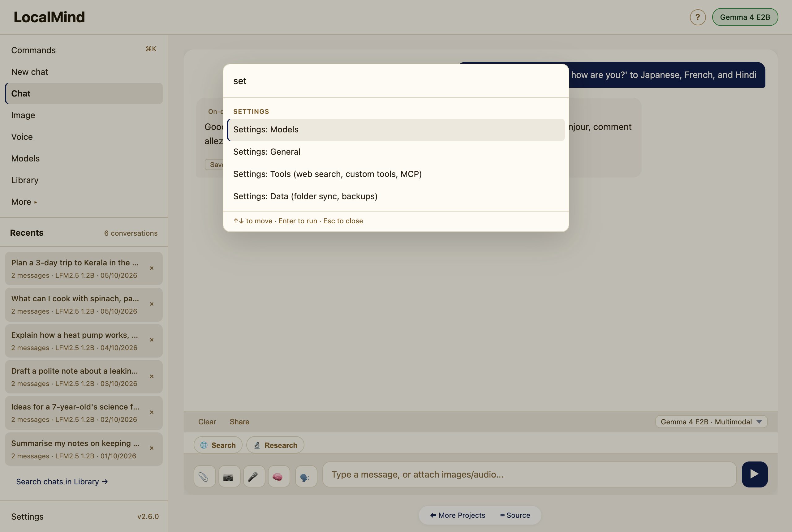792x532 pixels.
Task: Click the LocalMind logo title
Action: click(49, 17)
